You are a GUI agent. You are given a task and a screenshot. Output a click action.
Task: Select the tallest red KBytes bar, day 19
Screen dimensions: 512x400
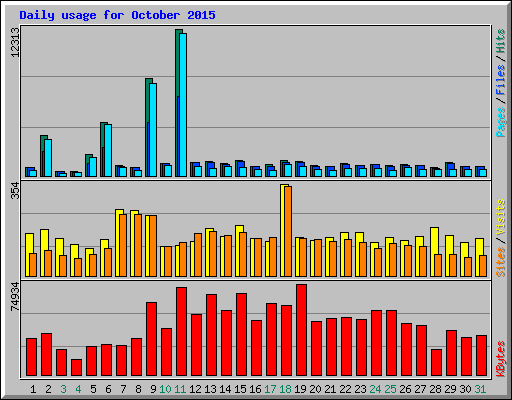[301, 330]
